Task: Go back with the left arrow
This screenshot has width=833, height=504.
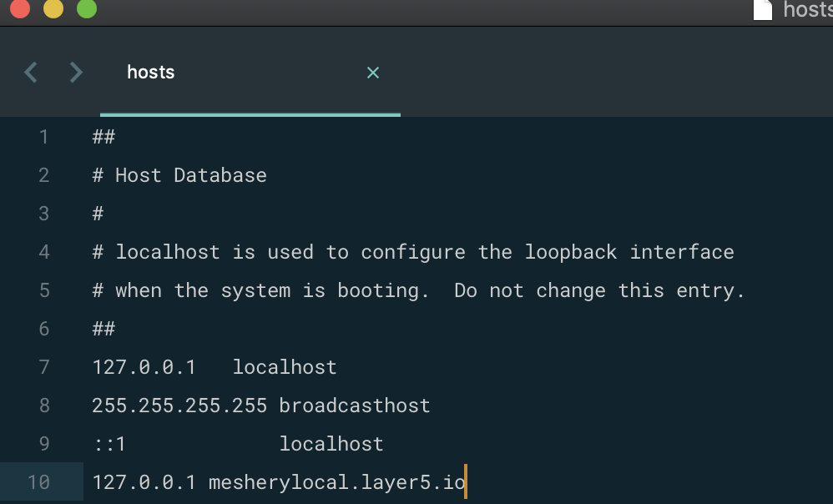Action: click(x=31, y=73)
